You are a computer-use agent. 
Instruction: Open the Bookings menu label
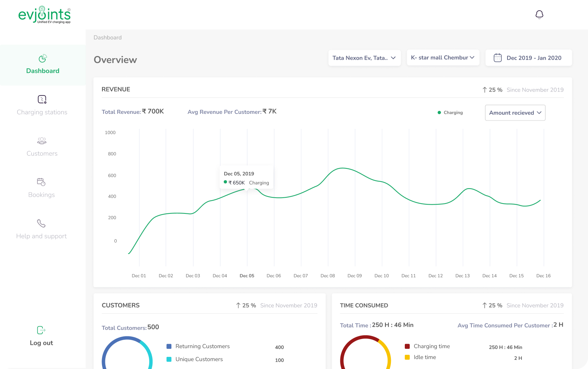(x=41, y=195)
